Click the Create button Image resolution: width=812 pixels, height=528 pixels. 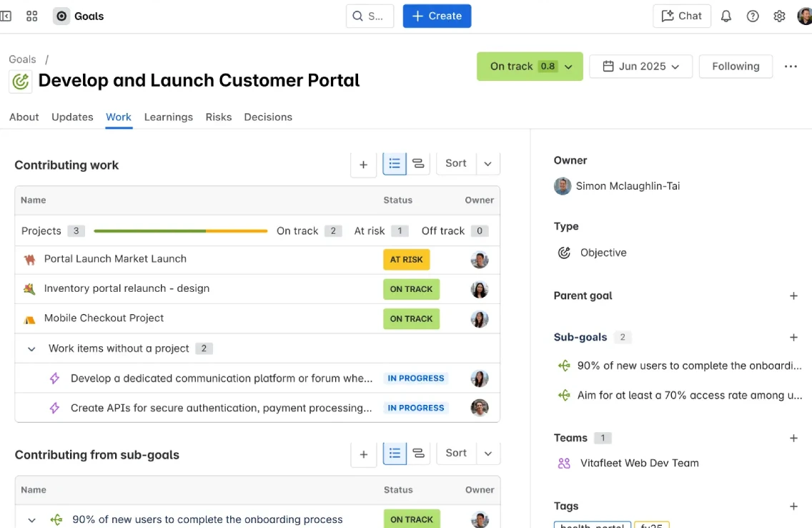(x=437, y=16)
